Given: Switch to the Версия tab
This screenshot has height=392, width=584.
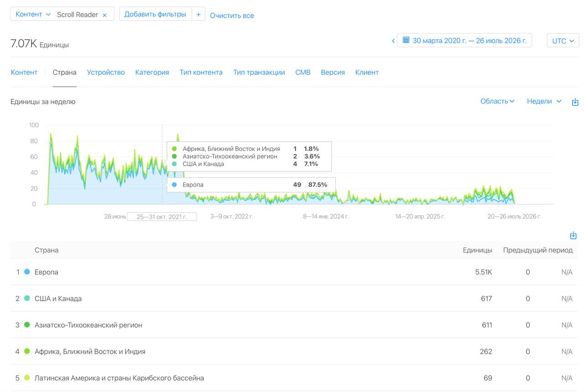Looking at the screenshot, I should 333,72.
